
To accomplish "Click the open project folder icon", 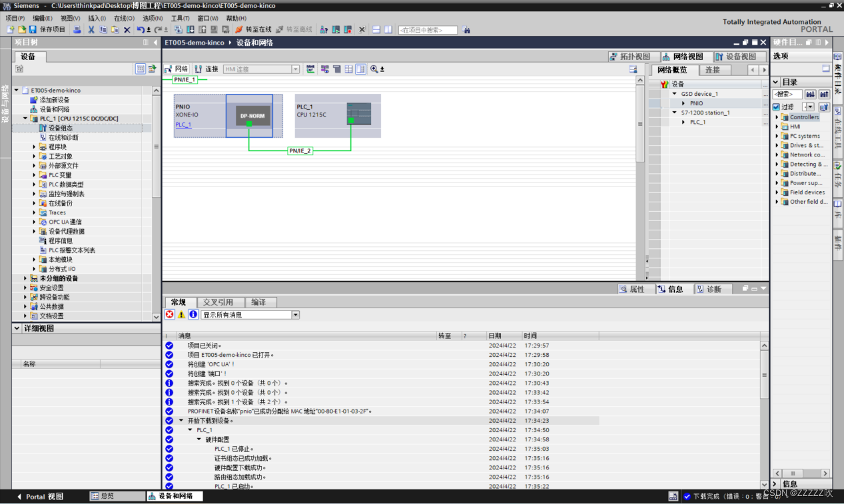I will click(21, 30).
